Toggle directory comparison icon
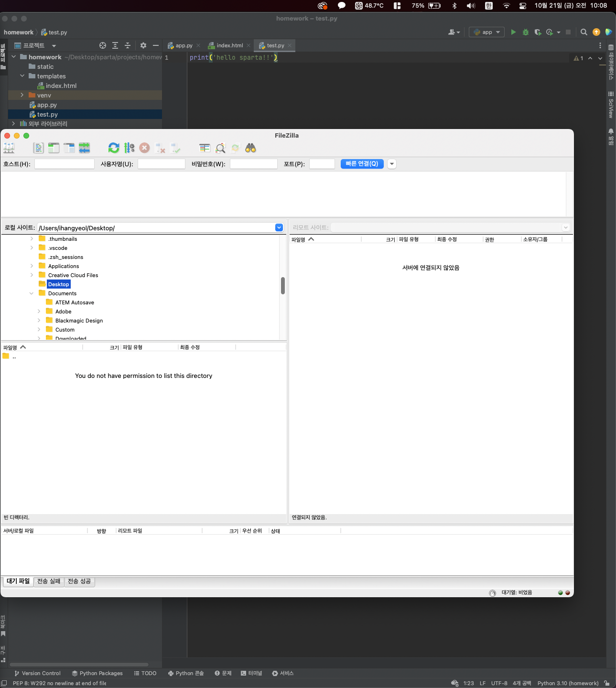616x688 pixels. 220,148
